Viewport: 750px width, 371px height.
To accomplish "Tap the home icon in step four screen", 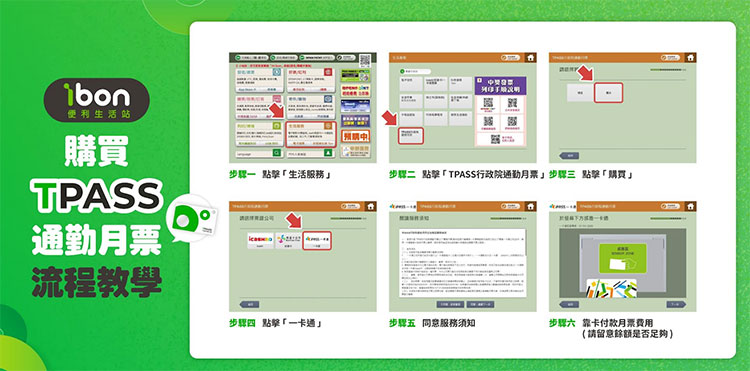I will tap(370, 206).
